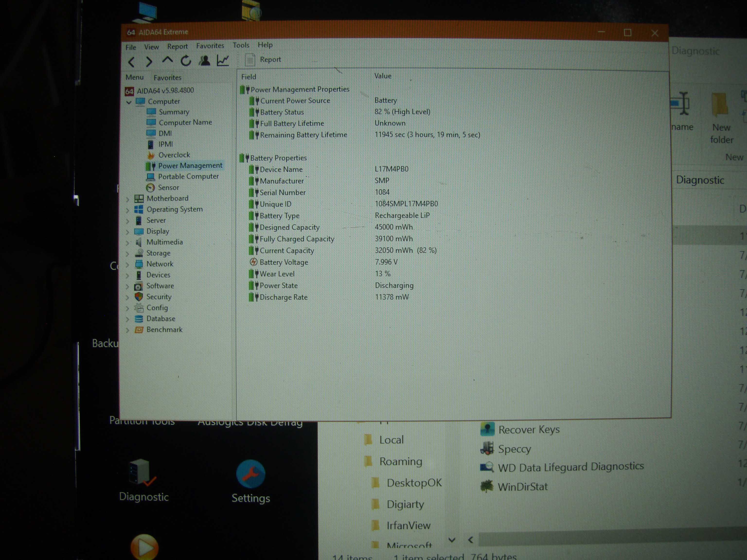This screenshot has height=560, width=747.
Task: Click the Security shield icon
Action: pos(139,297)
